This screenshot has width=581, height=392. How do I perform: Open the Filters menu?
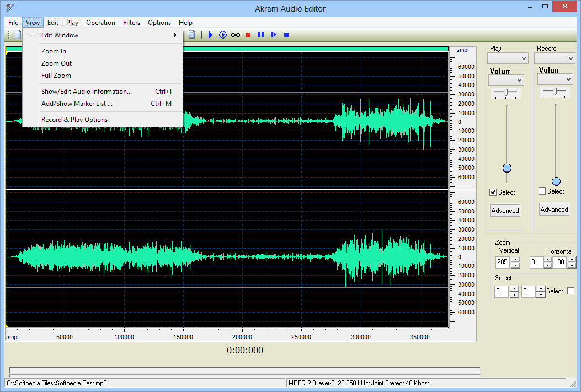pos(131,23)
